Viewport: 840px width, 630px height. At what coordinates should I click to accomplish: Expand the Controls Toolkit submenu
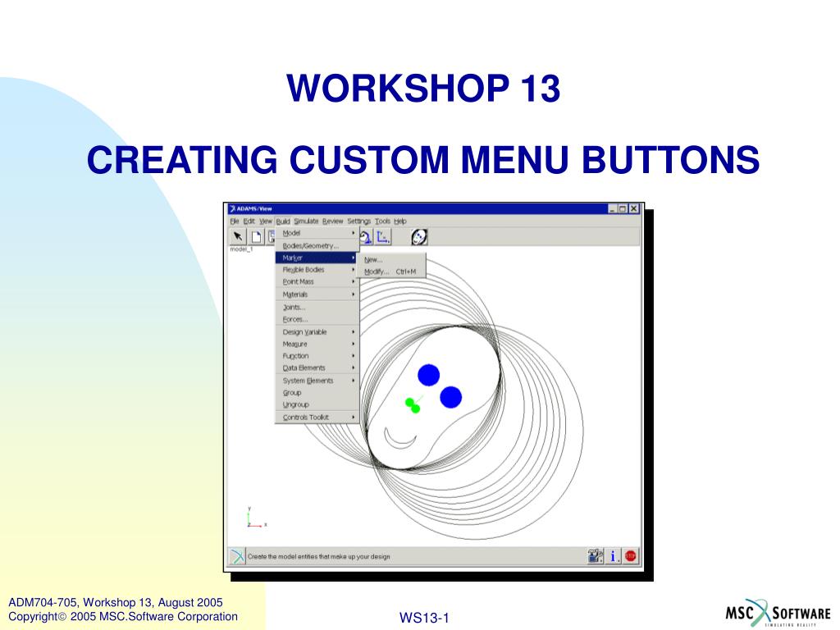317,417
